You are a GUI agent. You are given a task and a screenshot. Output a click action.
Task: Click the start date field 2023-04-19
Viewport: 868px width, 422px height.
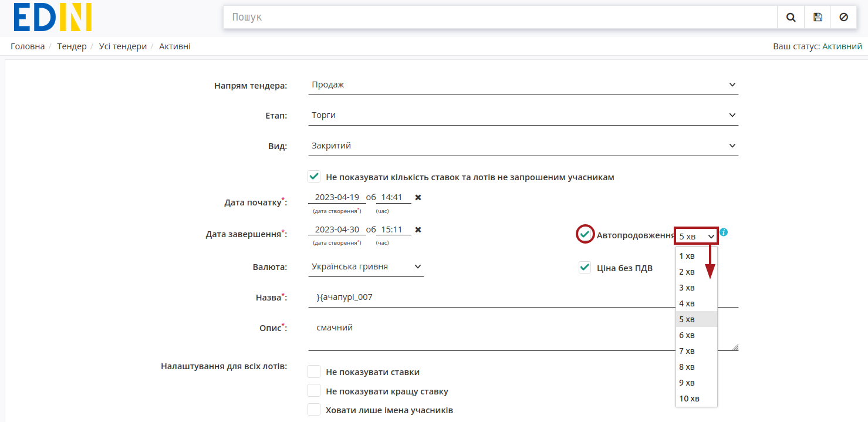coord(337,197)
